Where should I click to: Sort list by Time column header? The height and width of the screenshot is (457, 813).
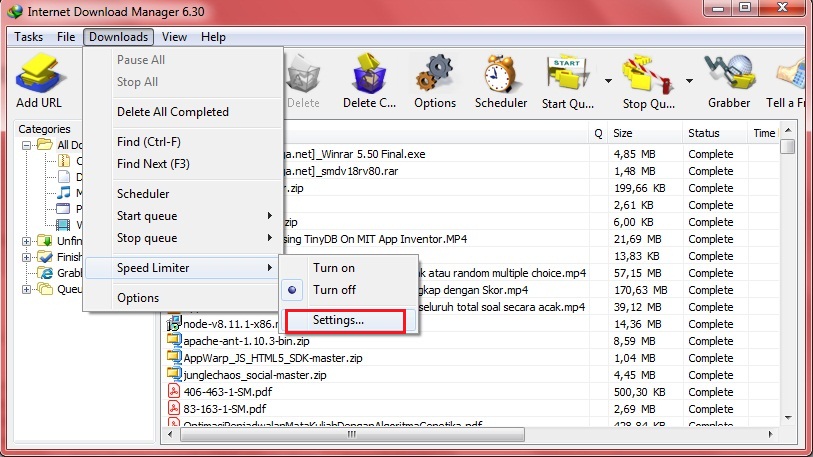pos(763,133)
